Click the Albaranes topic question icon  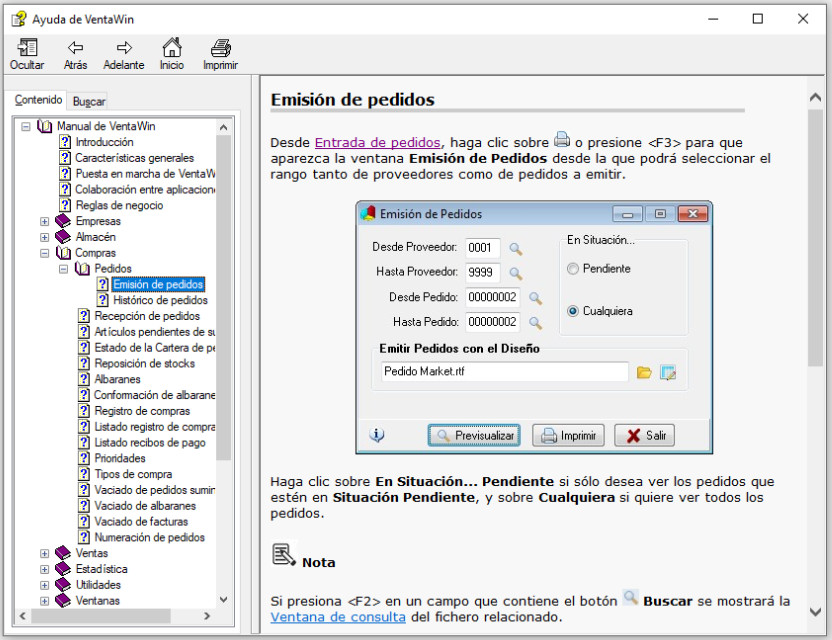click(84, 379)
